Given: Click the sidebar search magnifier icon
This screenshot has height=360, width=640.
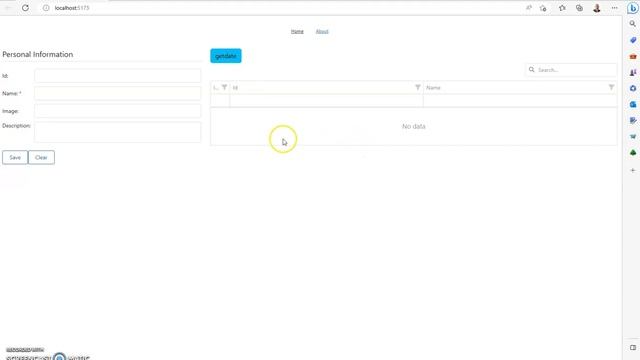Looking at the screenshot, I should click(633, 24).
